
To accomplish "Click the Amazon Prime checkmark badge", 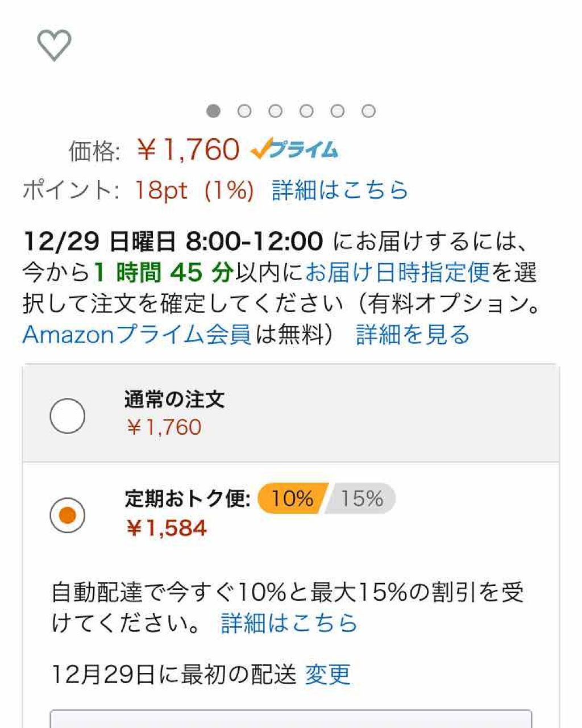I will pyautogui.click(x=293, y=149).
